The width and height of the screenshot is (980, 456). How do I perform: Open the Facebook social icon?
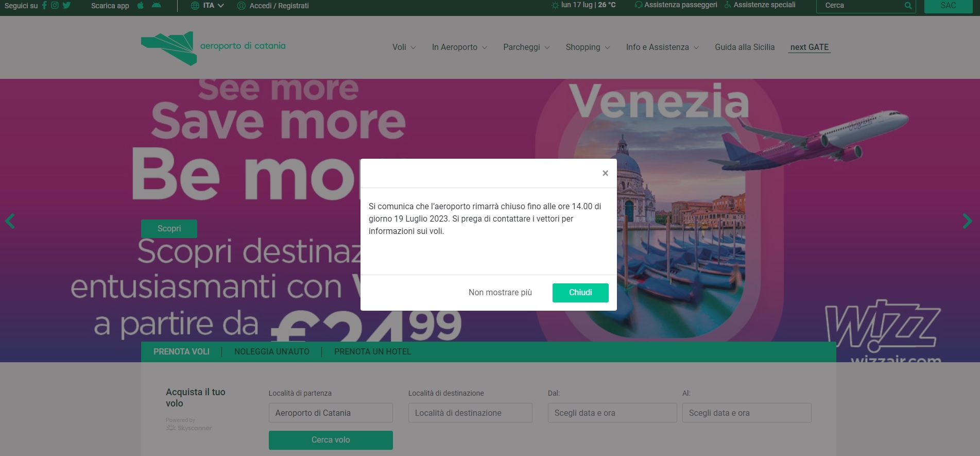tap(44, 5)
